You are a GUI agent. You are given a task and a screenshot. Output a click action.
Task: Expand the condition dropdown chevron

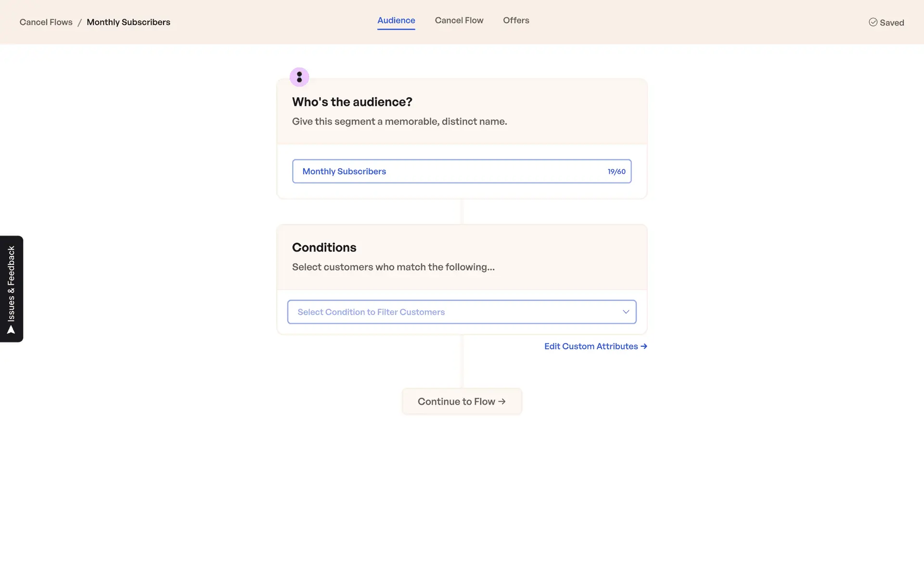click(626, 312)
